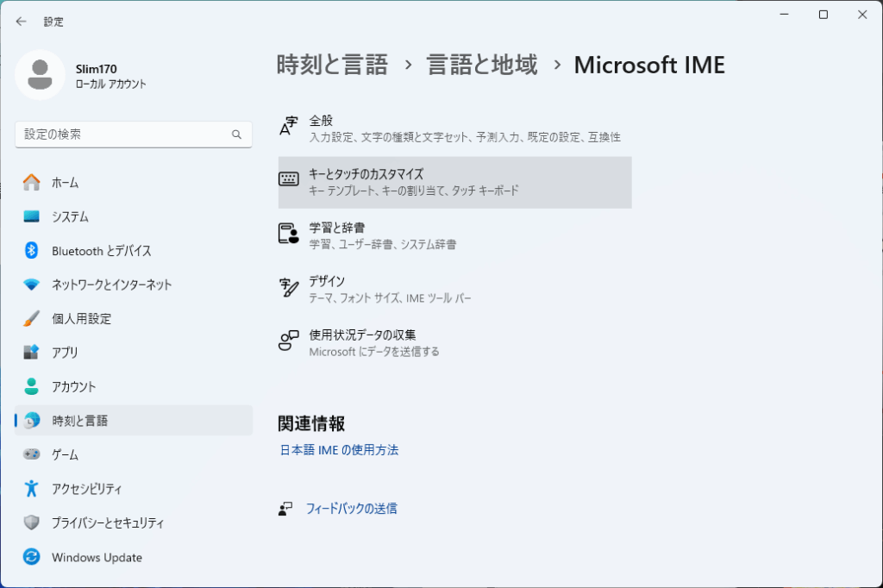883x588 pixels.
Task: Click the Bluetooth icon in sidebar
Action: coord(32,251)
